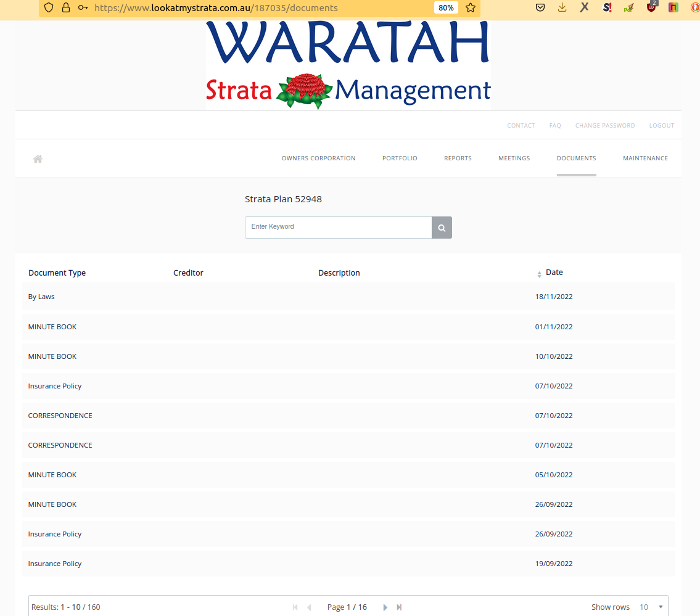700x616 pixels.
Task: Open the browser downloads arrow icon
Action: (x=562, y=8)
